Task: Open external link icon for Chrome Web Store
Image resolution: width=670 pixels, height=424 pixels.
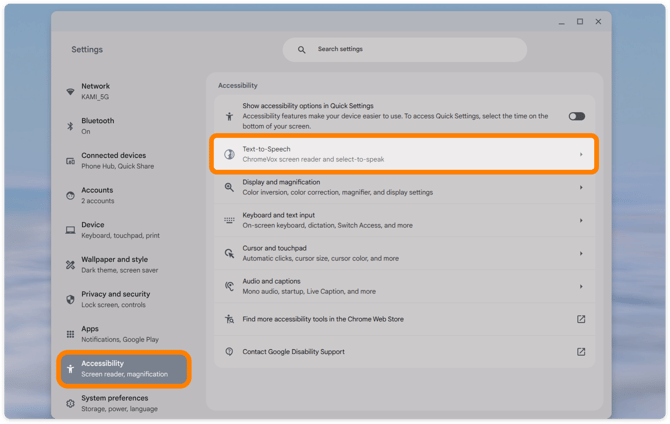Action: pos(581,319)
